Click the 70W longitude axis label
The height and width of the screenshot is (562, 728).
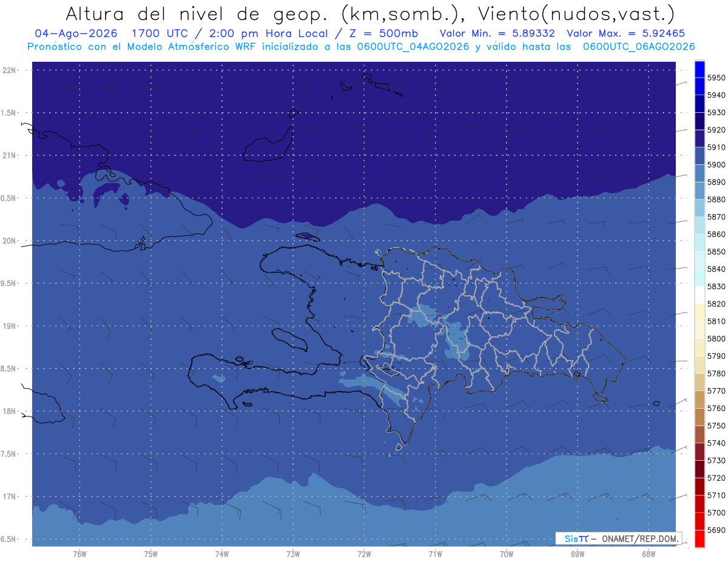(507, 554)
